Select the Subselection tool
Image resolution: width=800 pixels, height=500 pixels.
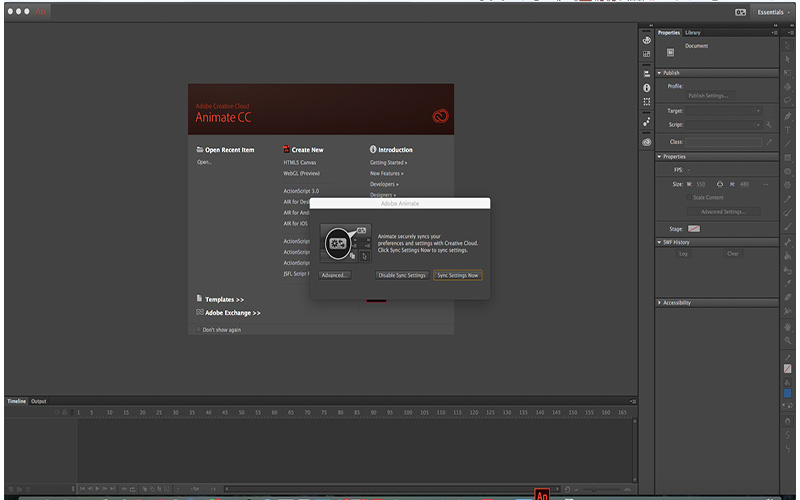pos(787,59)
